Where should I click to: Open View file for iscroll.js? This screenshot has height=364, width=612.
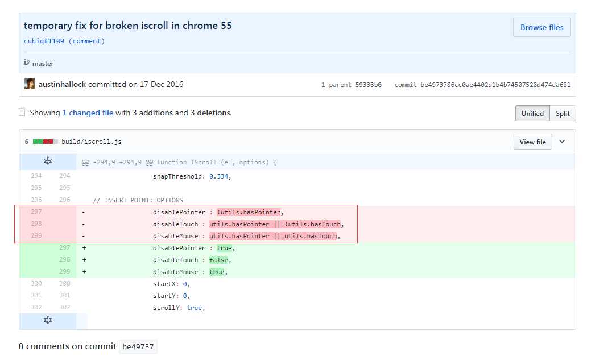click(x=532, y=142)
